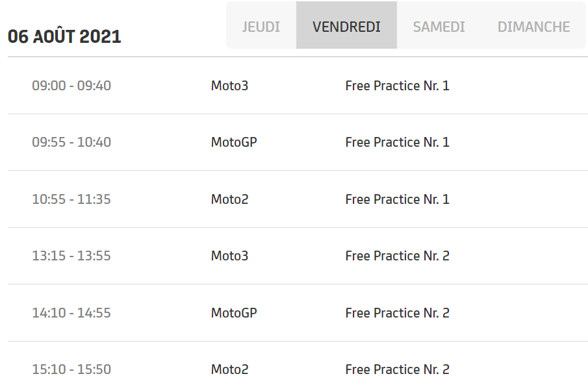Open the SAMEDI schedule tab
This screenshot has width=588, height=387.
(x=439, y=27)
